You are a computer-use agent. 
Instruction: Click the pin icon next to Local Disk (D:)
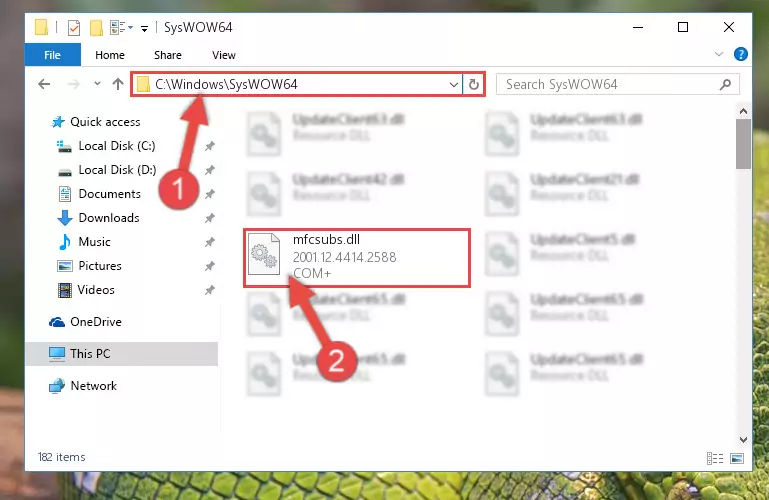209,170
